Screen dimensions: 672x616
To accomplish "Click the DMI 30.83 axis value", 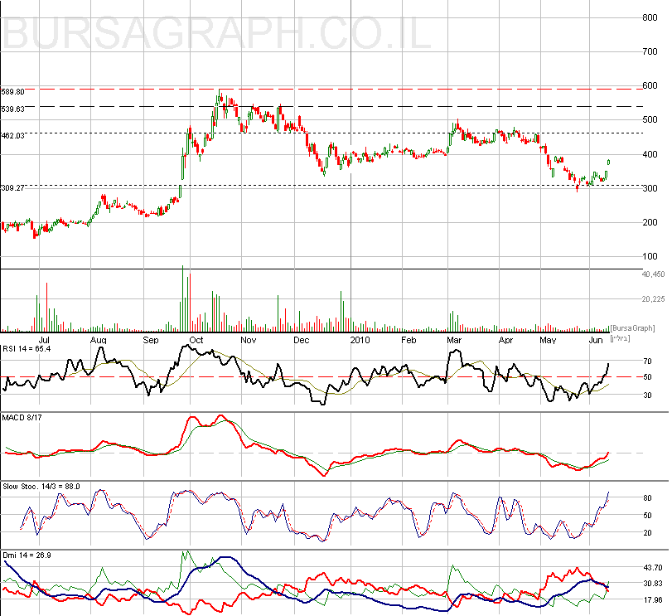I will 653,584.
